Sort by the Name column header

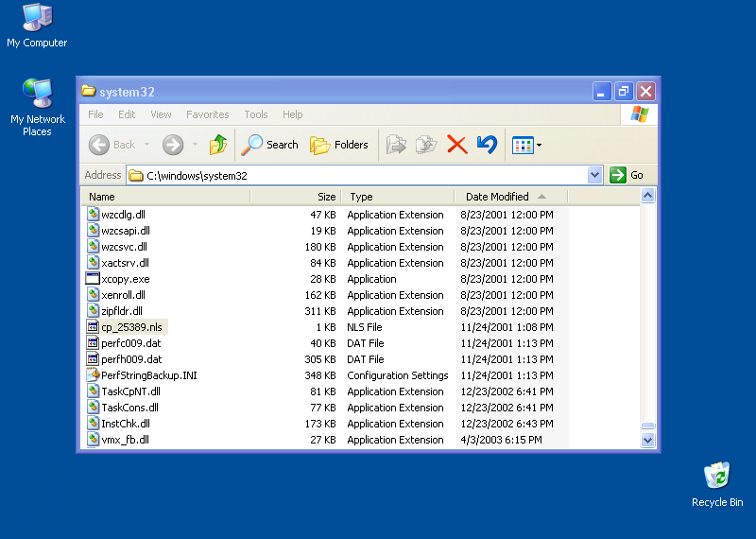coord(166,197)
